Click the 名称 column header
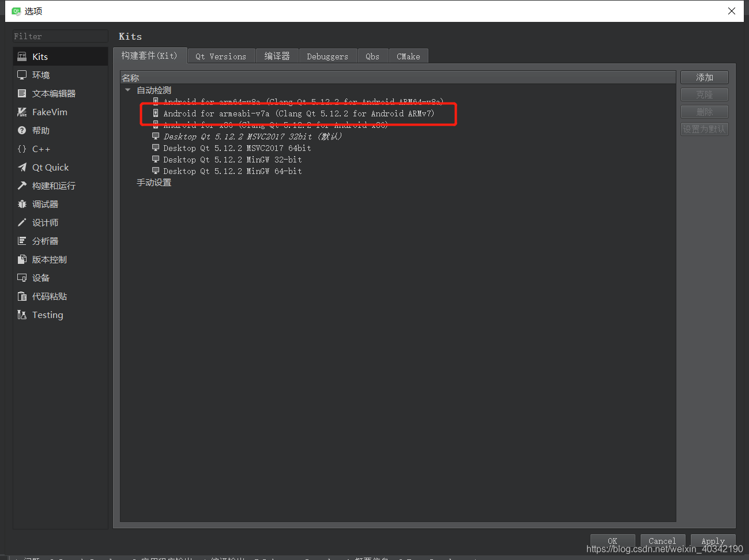 398,78
